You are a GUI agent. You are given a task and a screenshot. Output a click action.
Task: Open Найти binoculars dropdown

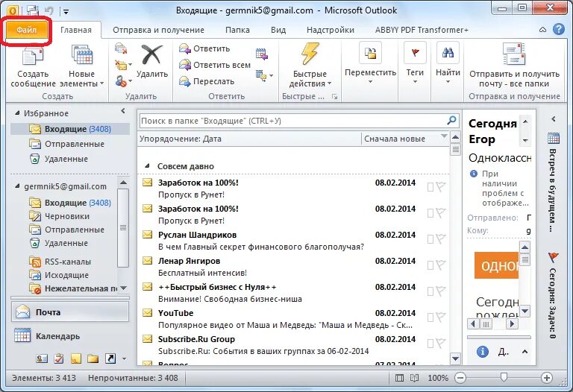point(448,63)
